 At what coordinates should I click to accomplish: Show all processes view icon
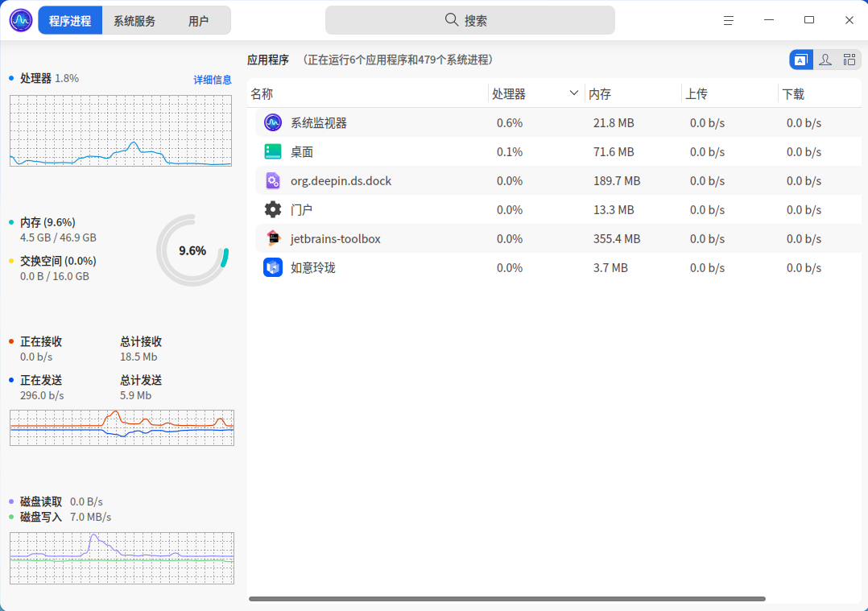click(x=849, y=60)
